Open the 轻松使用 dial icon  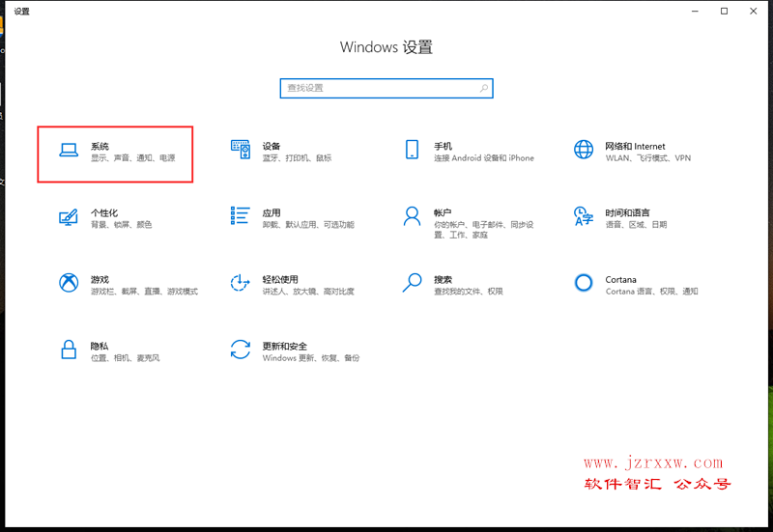pos(240,283)
